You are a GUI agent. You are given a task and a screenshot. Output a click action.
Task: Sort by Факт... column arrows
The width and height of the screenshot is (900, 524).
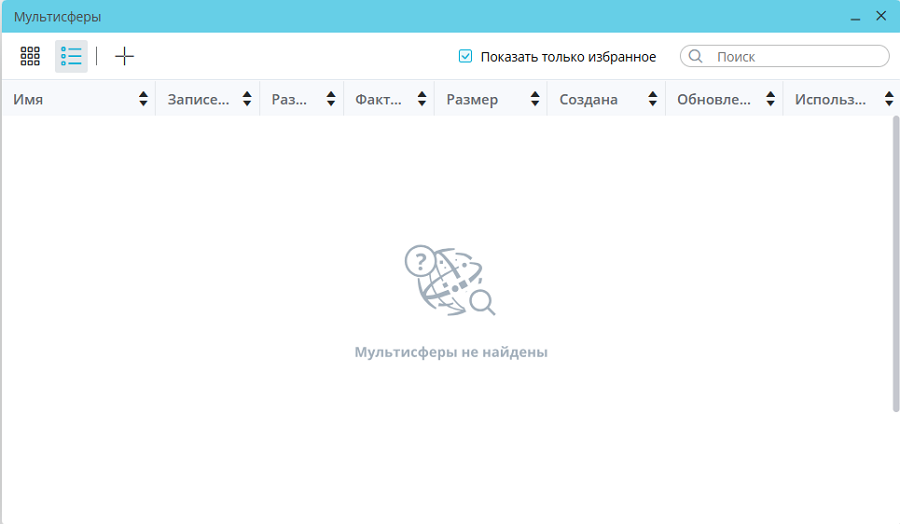click(422, 99)
